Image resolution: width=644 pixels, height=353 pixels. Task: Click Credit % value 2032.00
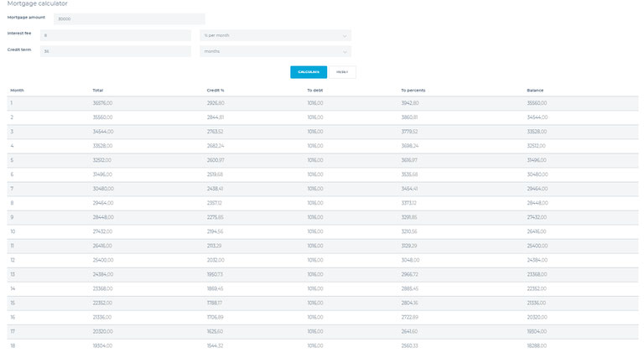pyautogui.click(x=216, y=260)
